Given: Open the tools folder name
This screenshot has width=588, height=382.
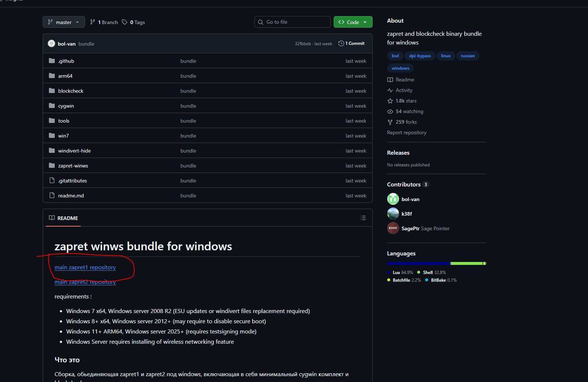Looking at the screenshot, I should click(x=64, y=121).
